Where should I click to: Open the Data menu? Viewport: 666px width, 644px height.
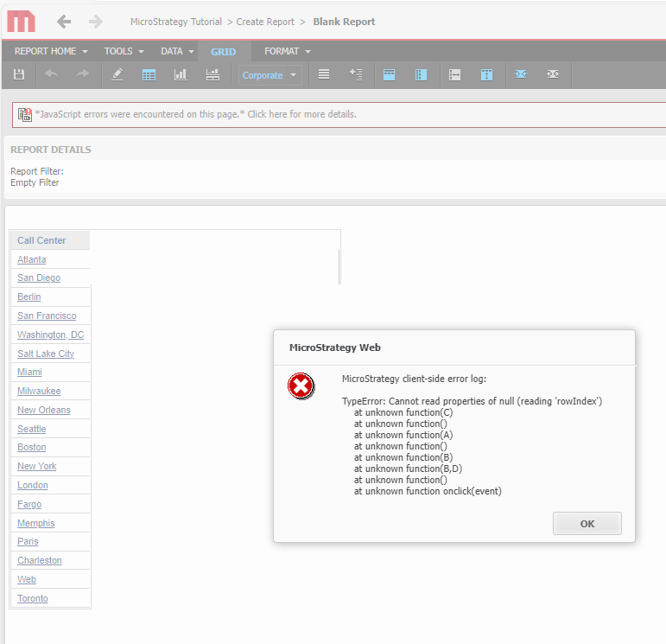tap(177, 51)
